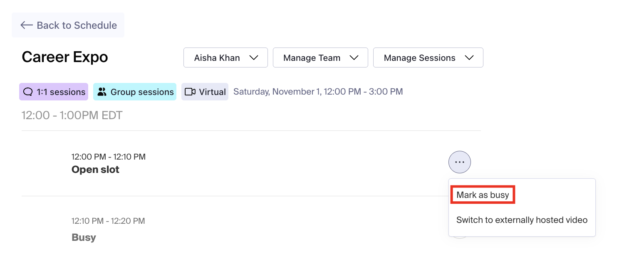Click the Career Expo heading

click(x=65, y=57)
